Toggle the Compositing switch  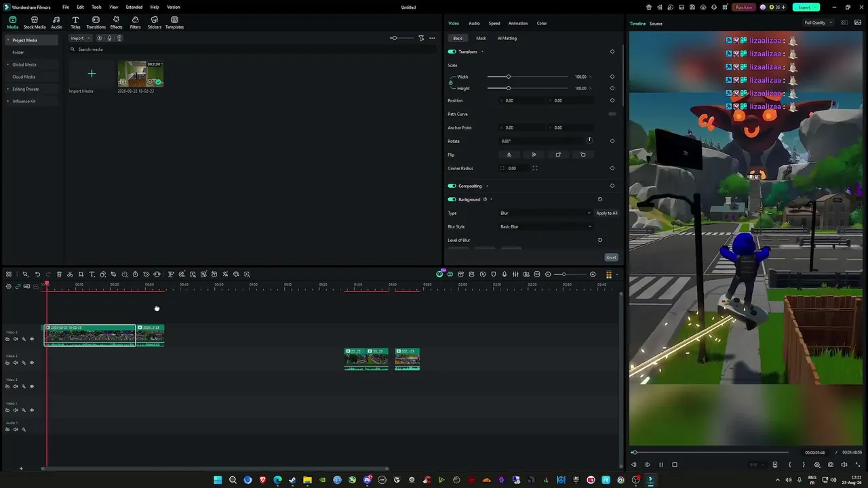point(452,186)
